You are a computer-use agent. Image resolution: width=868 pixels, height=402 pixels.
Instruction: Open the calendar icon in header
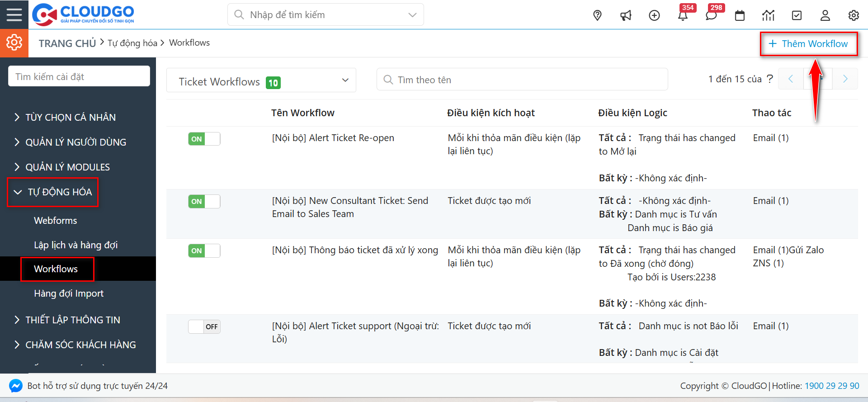(740, 15)
